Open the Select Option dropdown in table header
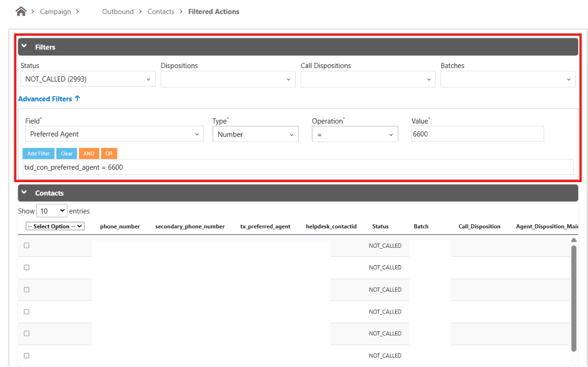The image size is (588, 367). coord(55,226)
